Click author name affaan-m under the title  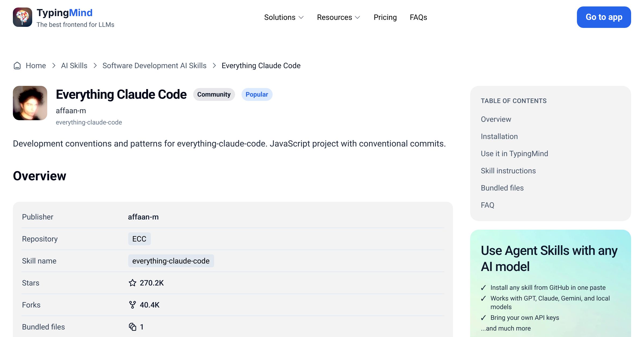pos(71,111)
